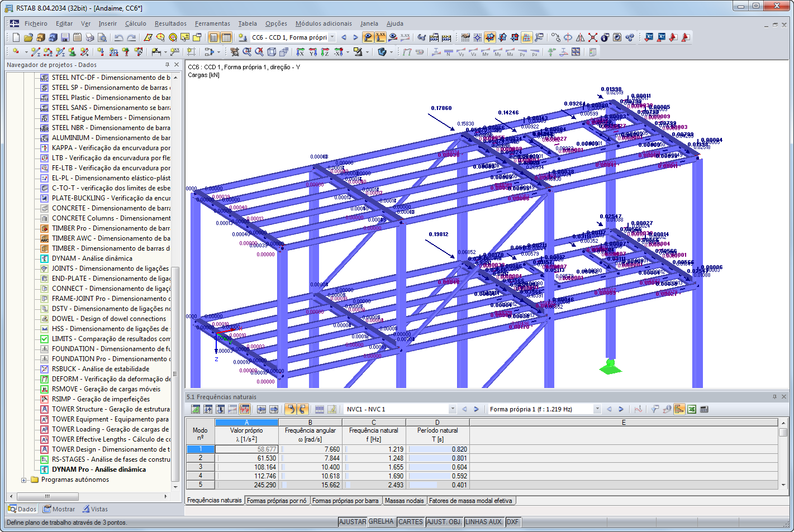Click cell with eigenvalue 61.530
Screen dimensions: 794x532
(246, 458)
